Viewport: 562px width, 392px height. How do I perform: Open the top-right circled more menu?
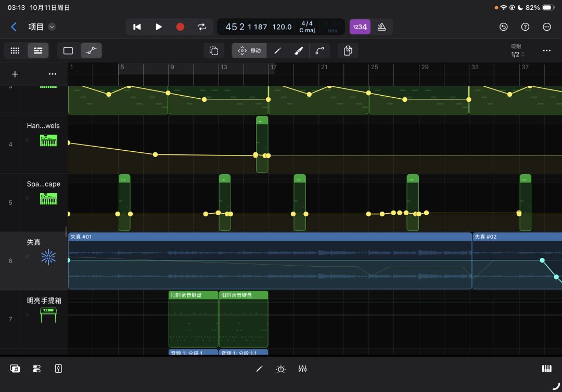[546, 27]
